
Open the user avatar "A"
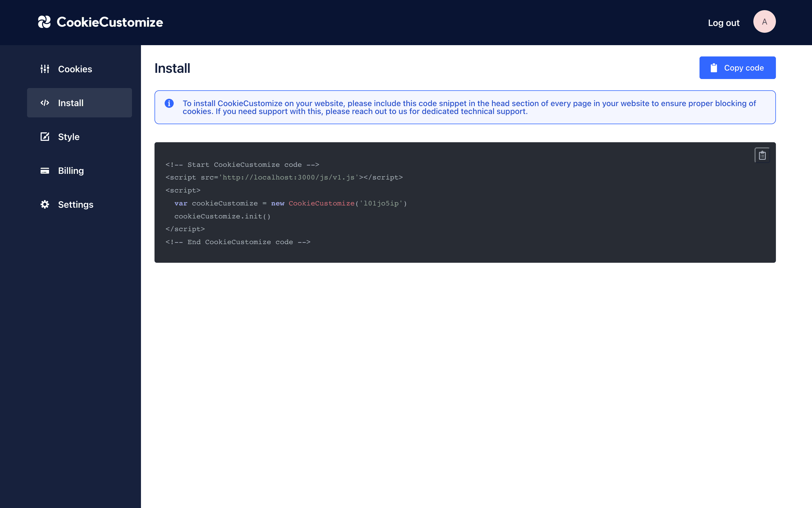click(x=764, y=21)
